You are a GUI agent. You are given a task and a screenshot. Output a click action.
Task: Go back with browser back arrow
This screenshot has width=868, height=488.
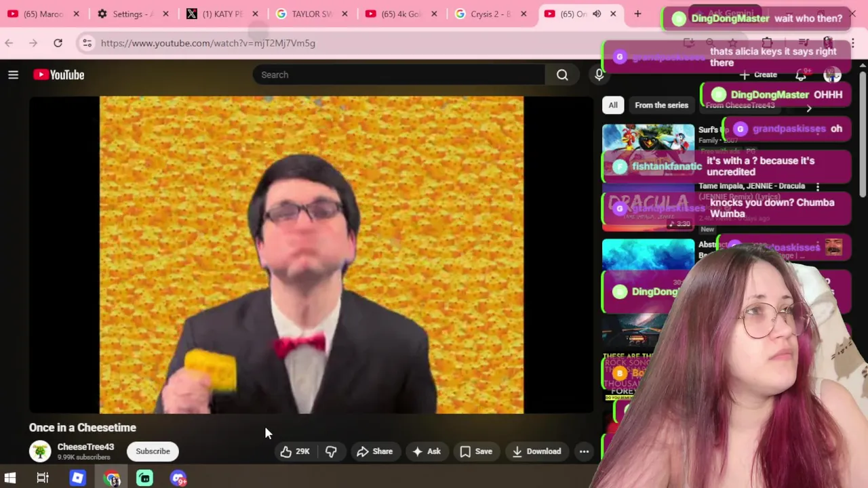(9, 43)
